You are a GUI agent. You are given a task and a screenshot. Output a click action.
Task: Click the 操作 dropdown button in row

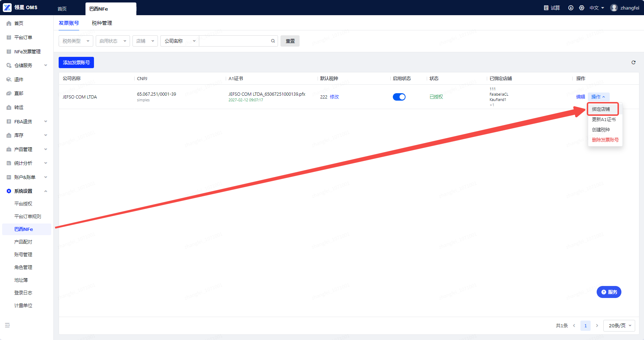click(598, 97)
